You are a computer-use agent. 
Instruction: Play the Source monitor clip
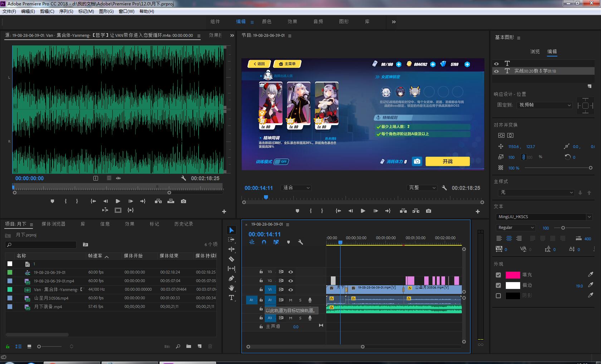(118, 201)
